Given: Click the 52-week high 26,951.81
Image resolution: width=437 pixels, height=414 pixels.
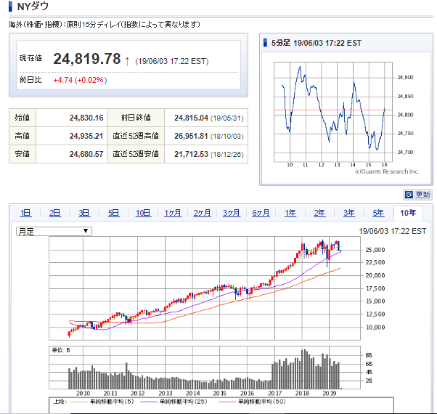Looking at the screenshot, I should point(191,136).
